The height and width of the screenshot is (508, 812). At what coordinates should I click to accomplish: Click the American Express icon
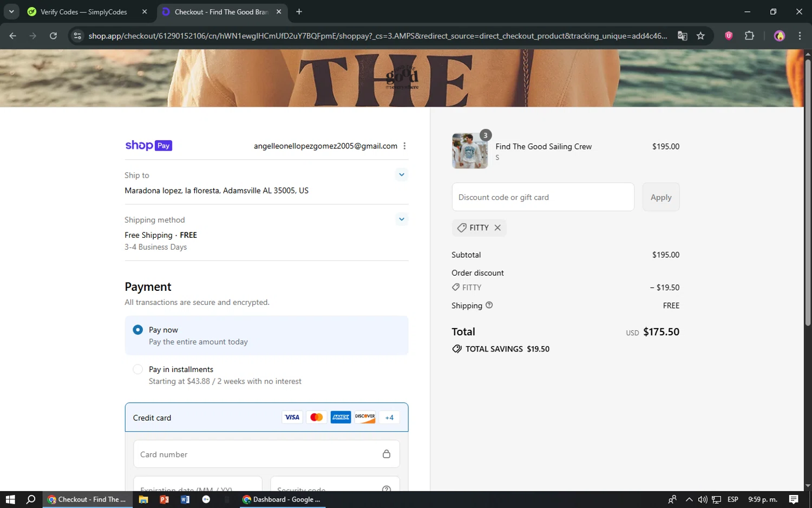[x=340, y=417]
